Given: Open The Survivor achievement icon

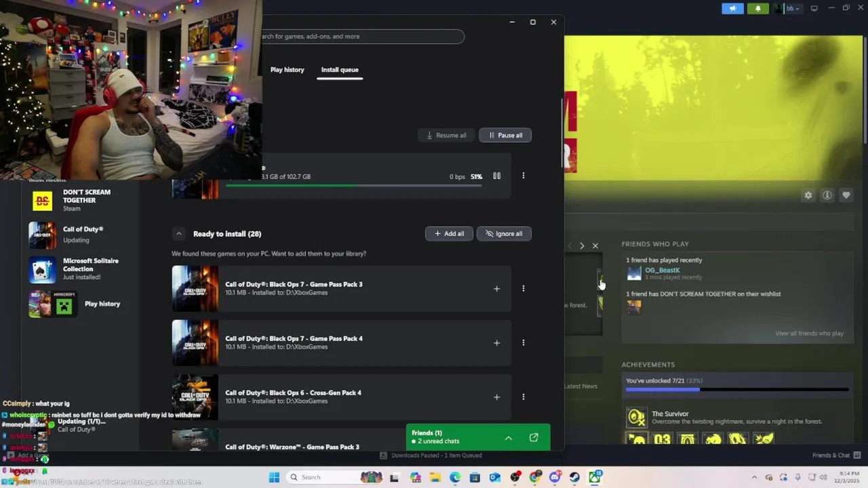Looking at the screenshot, I should point(636,418).
